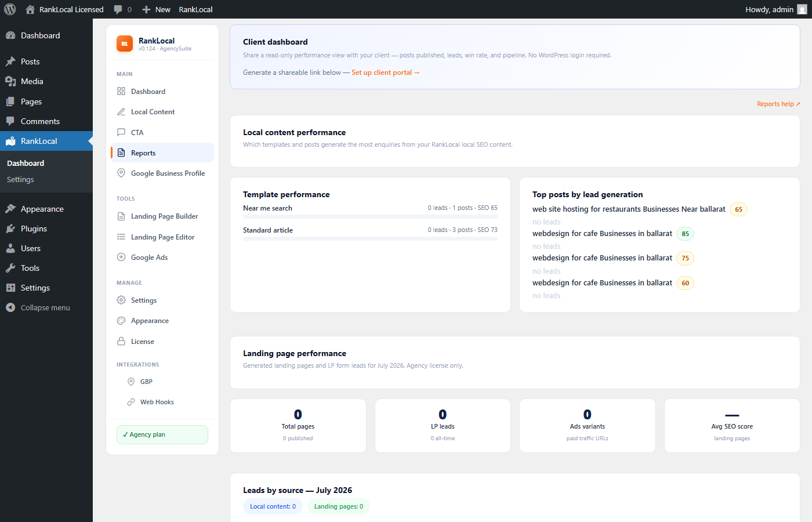812x522 pixels.
Task: Click the License lock icon
Action: [121, 341]
